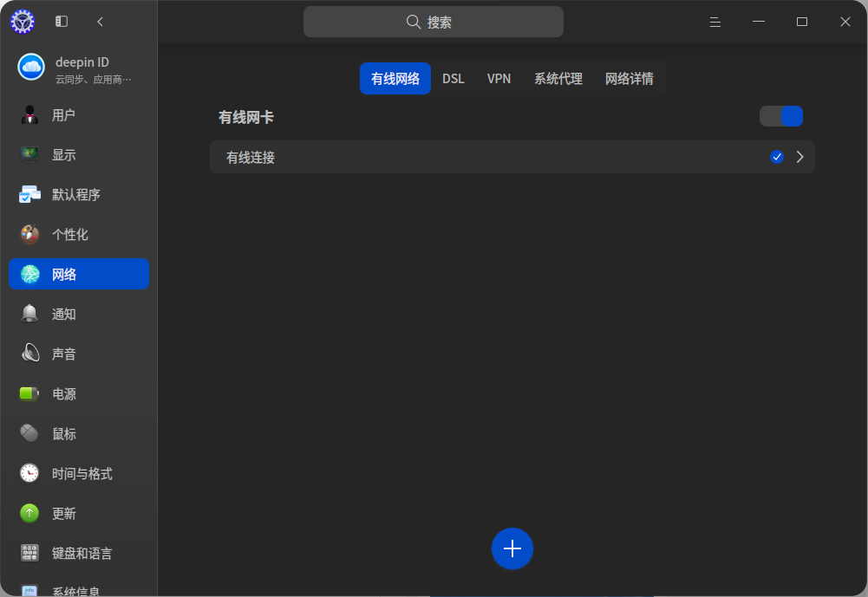Click the deepin ID account name text
The width and height of the screenshot is (868, 597).
coord(82,62)
